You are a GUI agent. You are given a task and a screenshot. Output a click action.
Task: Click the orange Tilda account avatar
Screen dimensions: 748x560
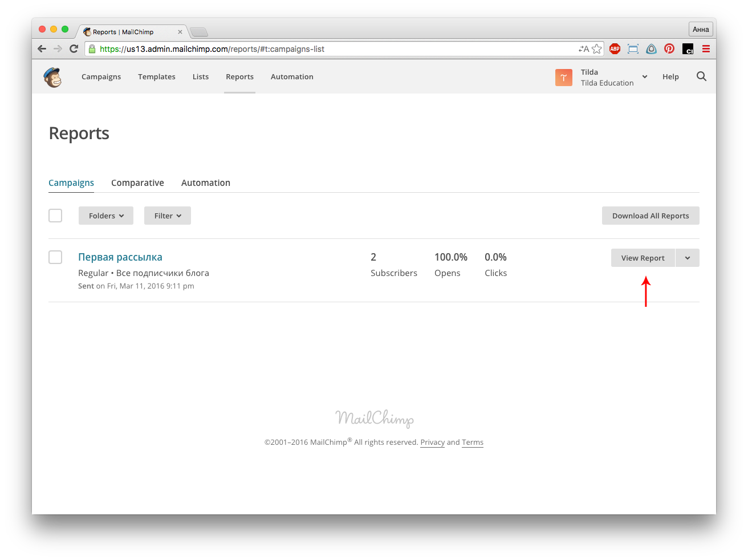pos(563,78)
